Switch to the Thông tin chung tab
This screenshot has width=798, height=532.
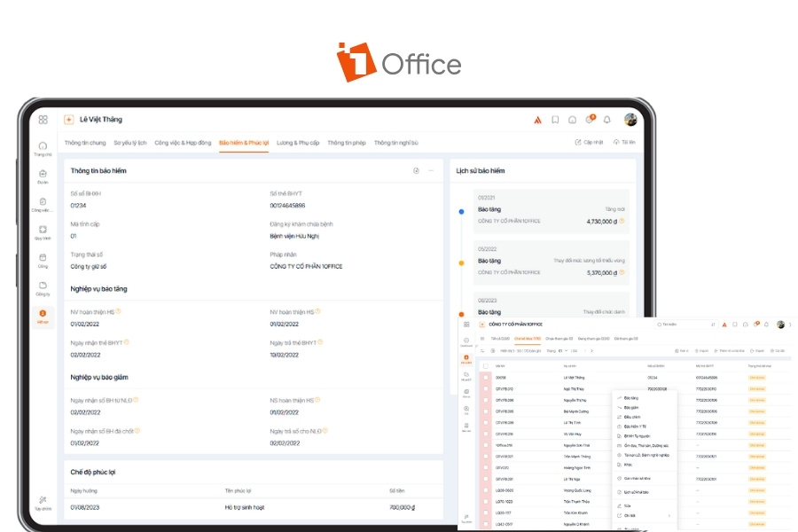85,143
